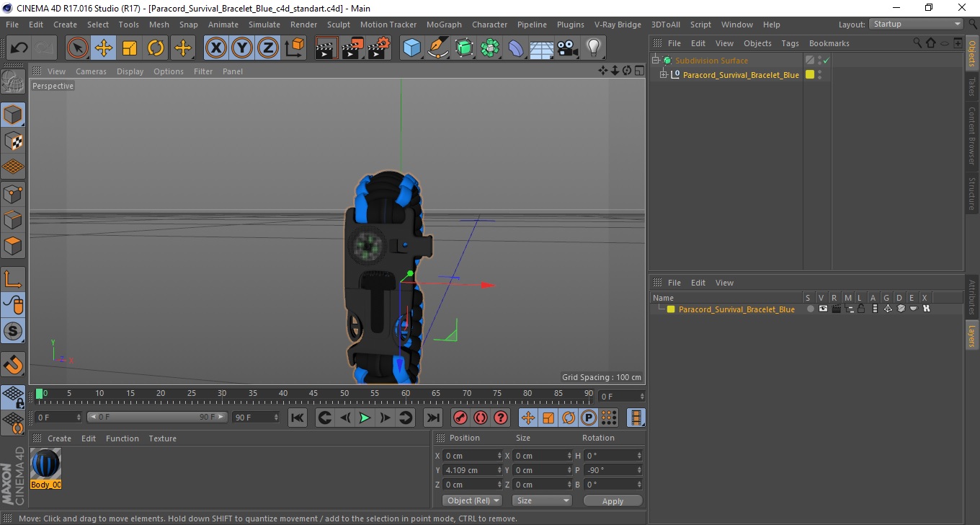This screenshot has height=525, width=980.
Task: Switch to Points mode
Action: (x=13, y=193)
